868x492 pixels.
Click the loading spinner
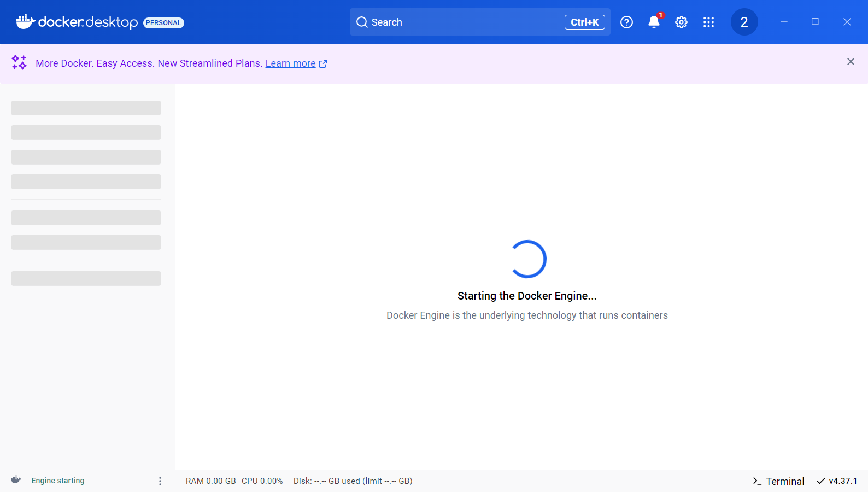(x=527, y=259)
